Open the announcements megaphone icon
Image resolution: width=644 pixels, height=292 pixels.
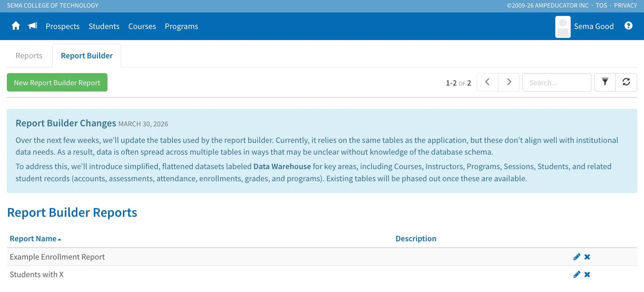coord(32,26)
